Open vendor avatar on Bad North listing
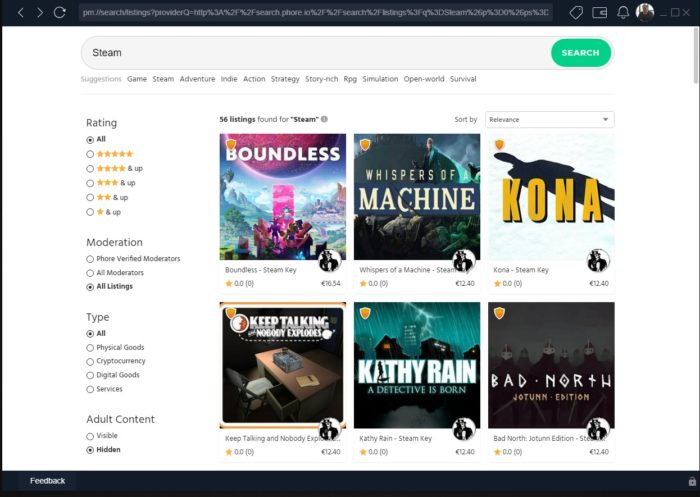The height and width of the screenshot is (497, 700). [598, 429]
